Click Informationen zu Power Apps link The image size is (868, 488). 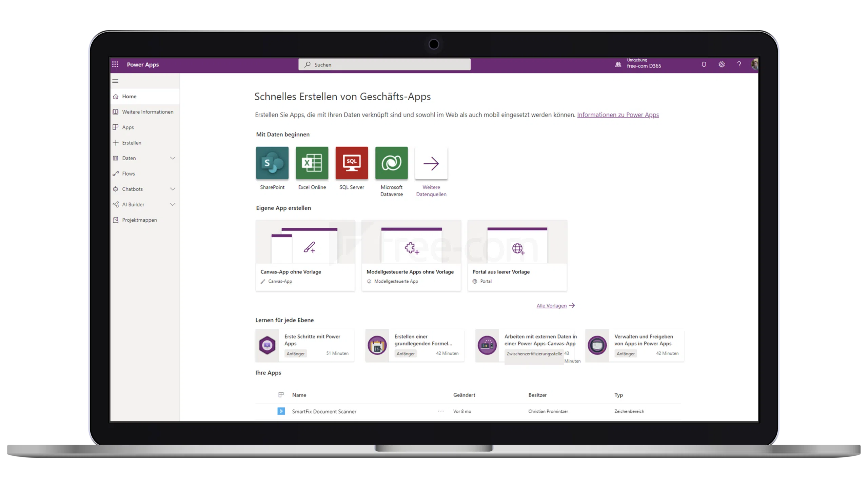tap(618, 115)
